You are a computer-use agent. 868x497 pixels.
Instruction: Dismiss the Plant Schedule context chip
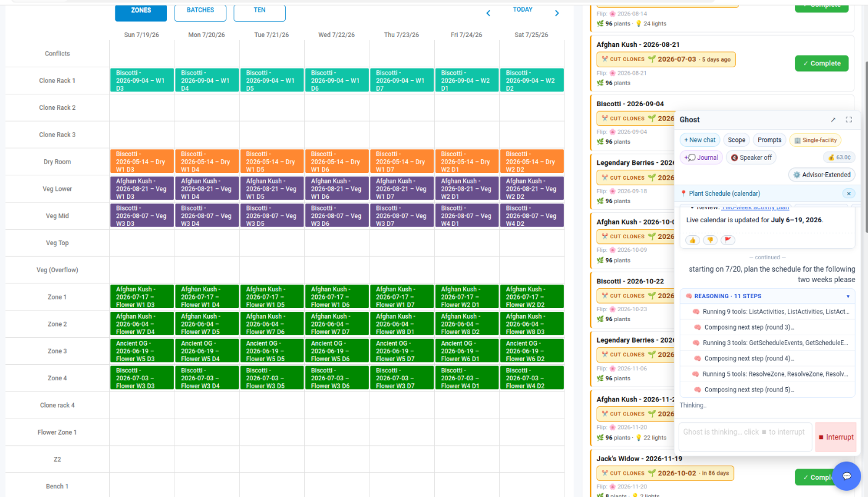coord(849,193)
